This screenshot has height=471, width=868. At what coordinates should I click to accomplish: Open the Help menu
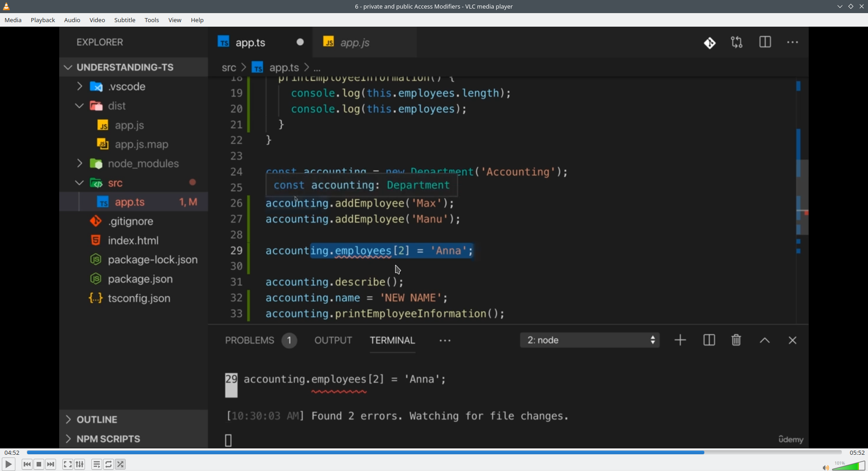(x=198, y=20)
